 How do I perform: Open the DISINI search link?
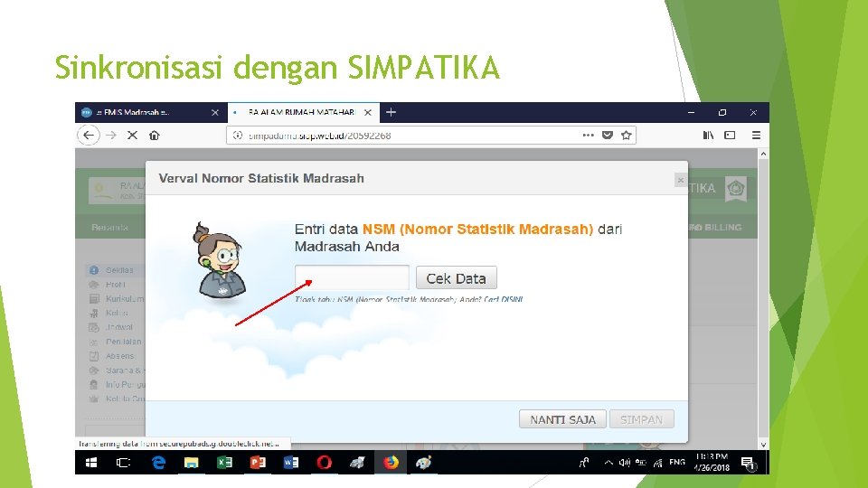(512, 299)
